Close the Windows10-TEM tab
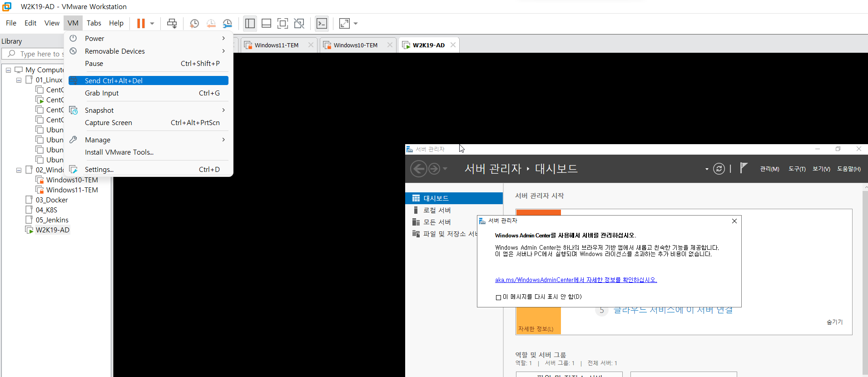 tap(390, 45)
